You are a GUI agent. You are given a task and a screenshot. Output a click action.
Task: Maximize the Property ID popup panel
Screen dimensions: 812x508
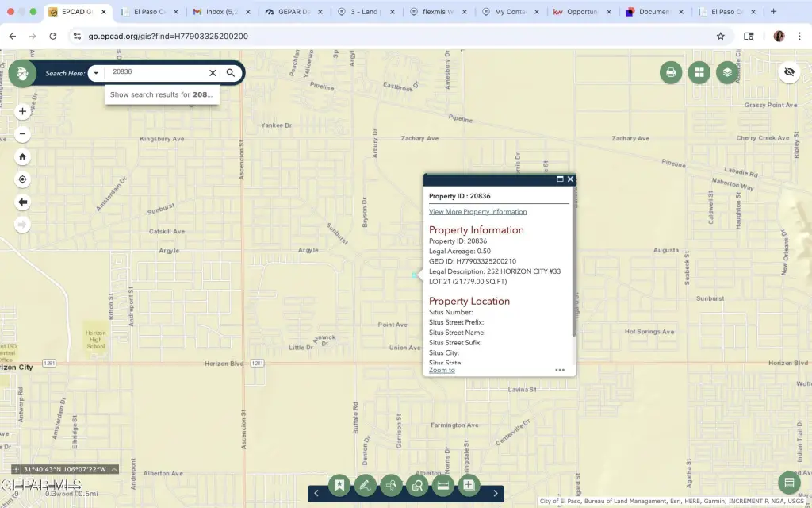(x=560, y=179)
